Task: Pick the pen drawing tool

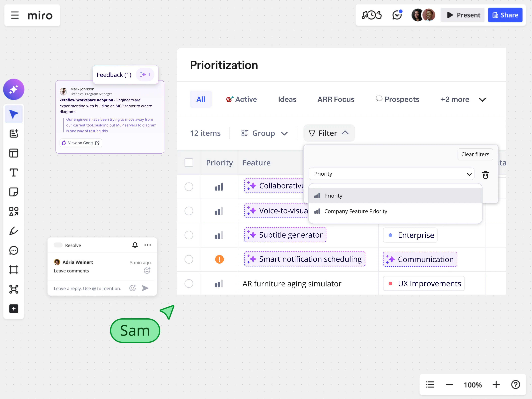Action: click(14, 231)
